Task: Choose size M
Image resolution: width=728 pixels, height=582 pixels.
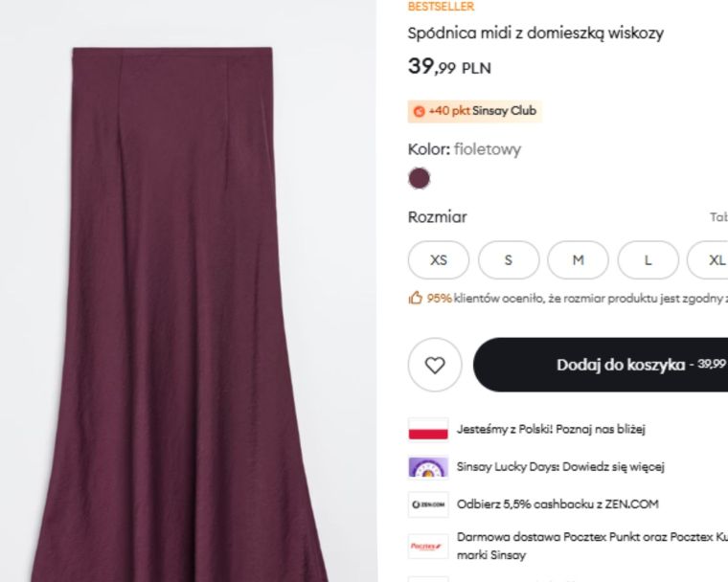Action: (578, 260)
